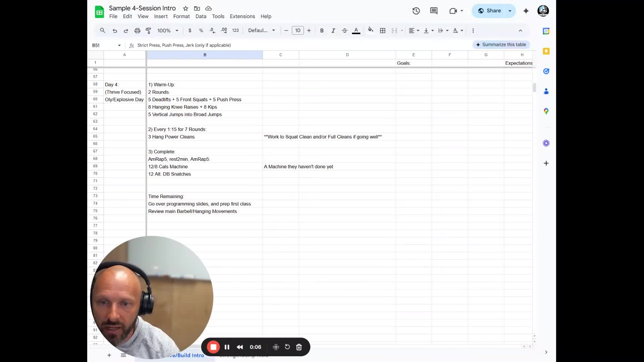Format as percent
Screen dimensions: 644x362
click(201, 31)
